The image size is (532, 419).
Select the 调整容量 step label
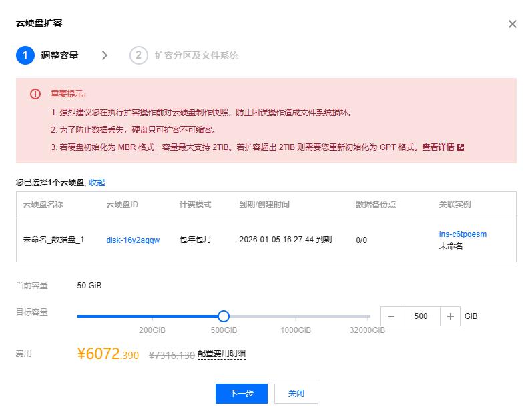click(59, 55)
